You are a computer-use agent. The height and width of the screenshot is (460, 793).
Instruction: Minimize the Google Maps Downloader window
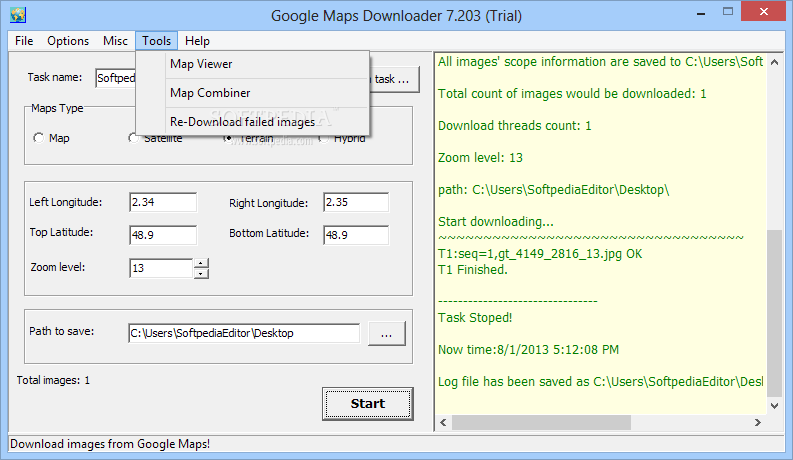tap(701, 13)
